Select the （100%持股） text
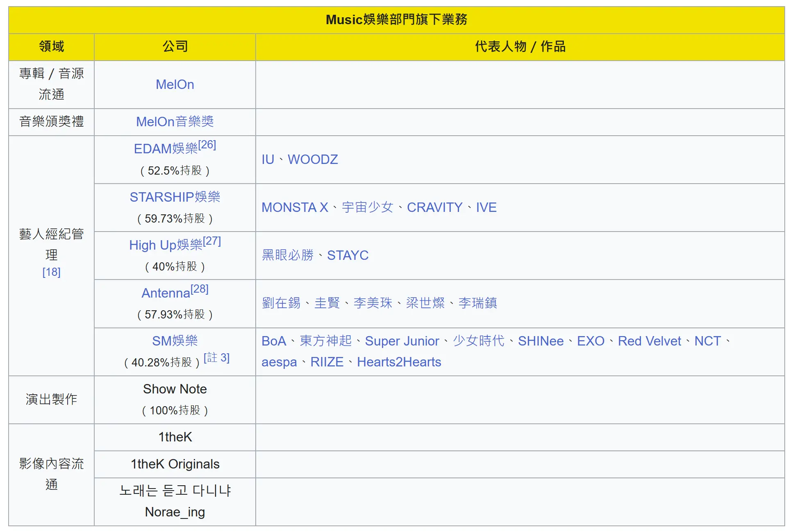804x532 pixels. [175, 411]
